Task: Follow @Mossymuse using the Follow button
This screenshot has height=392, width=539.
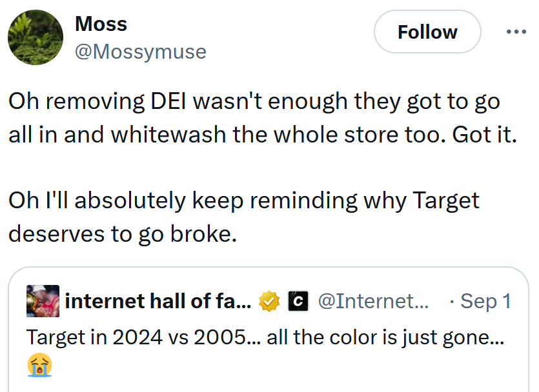Action: pyautogui.click(x=427, y=32)
